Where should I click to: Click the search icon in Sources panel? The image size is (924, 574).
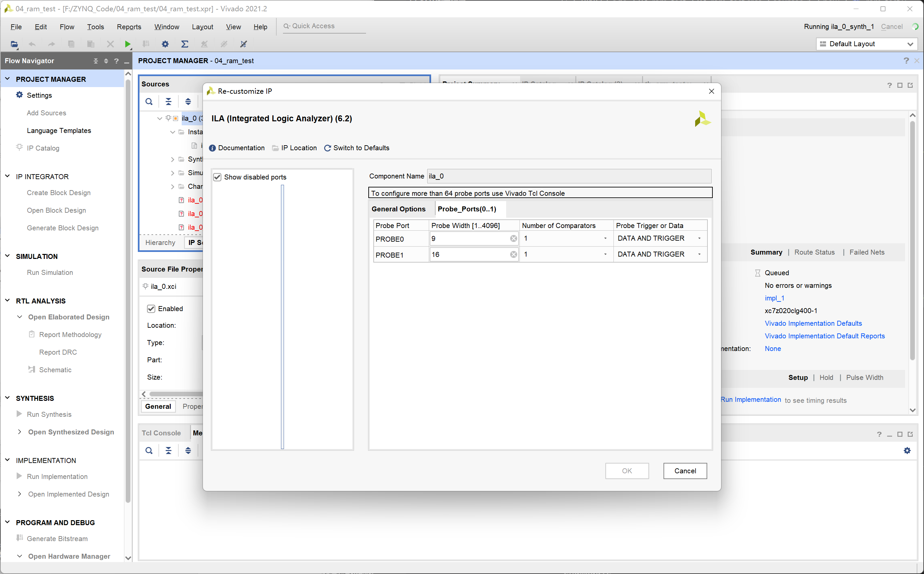pos(149,102)
